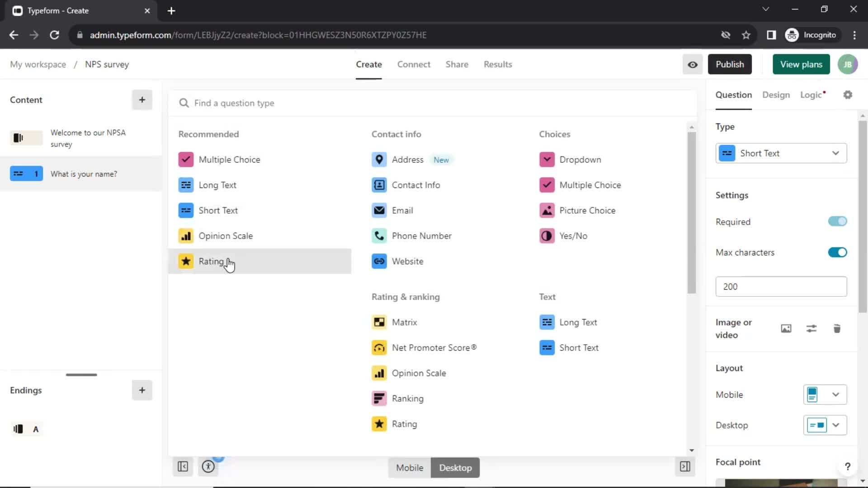Click the question type list scrollbar

click(691, 212)
